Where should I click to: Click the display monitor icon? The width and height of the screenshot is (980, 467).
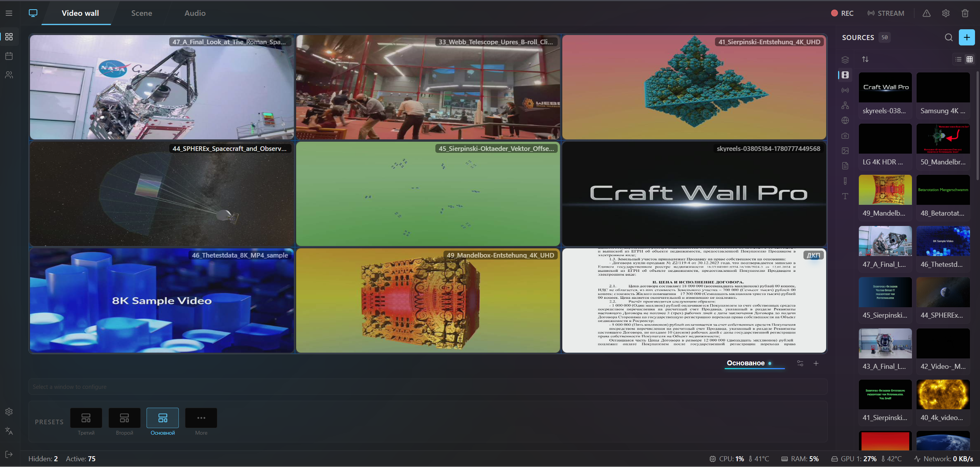[33, 13]
